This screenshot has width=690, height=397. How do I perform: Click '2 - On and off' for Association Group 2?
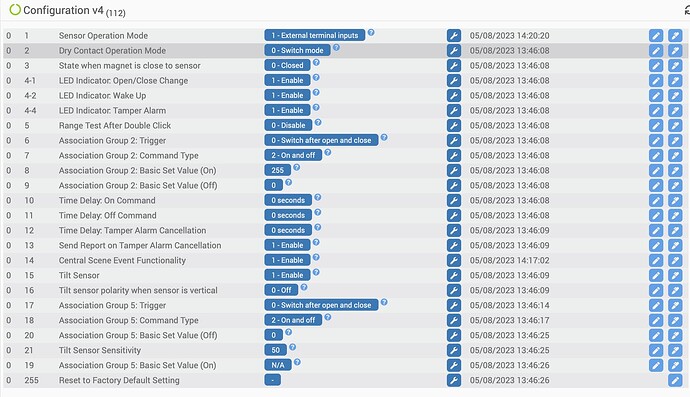pyautogui.click(x=293, y=155)
